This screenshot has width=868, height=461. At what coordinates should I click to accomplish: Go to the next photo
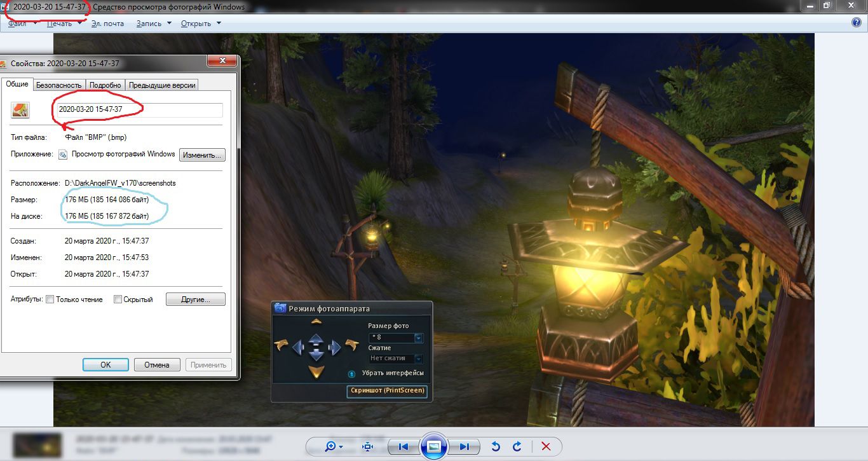465,446
